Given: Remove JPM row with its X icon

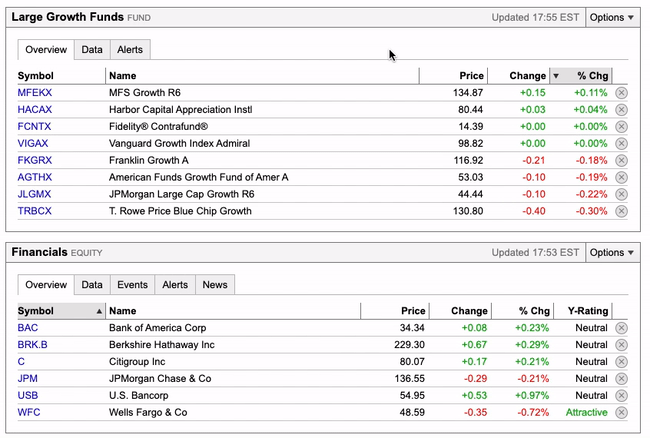Looking at the screenshot, I should (x=621, y=378).
